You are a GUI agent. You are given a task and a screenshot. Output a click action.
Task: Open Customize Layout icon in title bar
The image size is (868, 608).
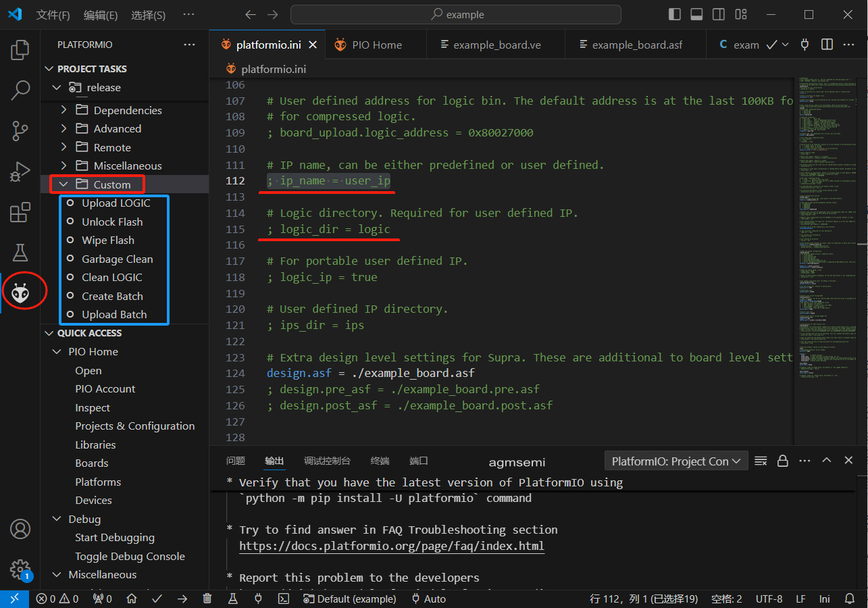pos(741,14)
